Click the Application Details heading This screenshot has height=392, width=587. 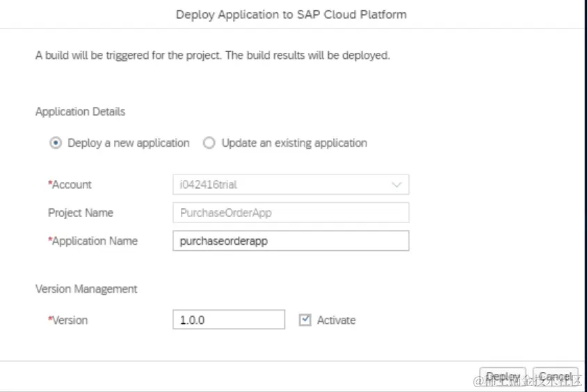[x=80, y=111]
